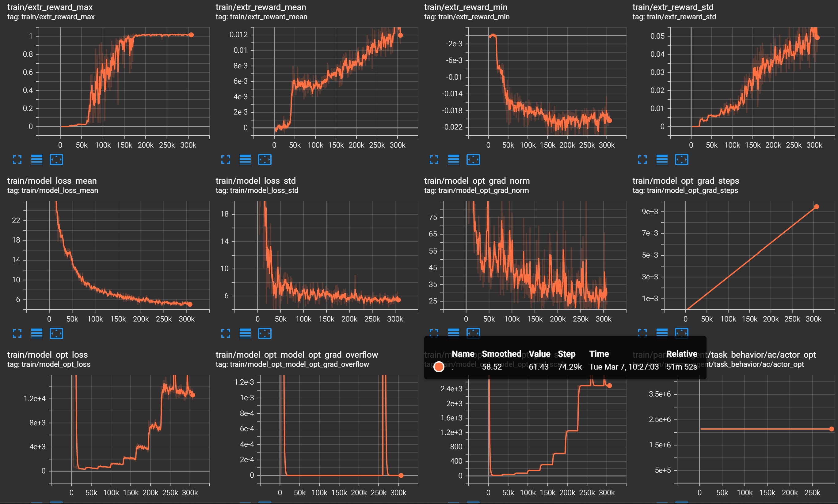The image size is (838, 504).
Task: Click the orange run color dot in the tooltip
Action: pos(439,367)
